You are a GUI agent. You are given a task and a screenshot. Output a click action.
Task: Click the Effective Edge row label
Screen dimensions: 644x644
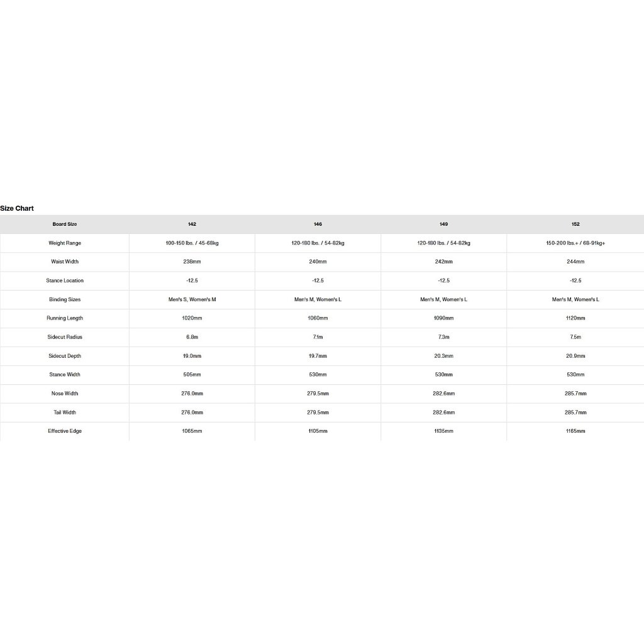tap(65, 431)
